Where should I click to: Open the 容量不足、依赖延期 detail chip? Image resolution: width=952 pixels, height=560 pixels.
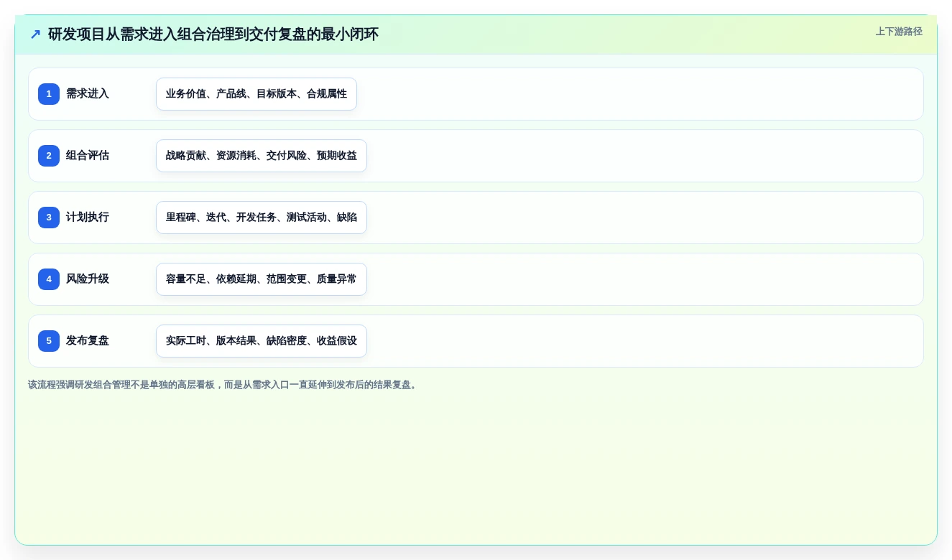coord(262,279)
